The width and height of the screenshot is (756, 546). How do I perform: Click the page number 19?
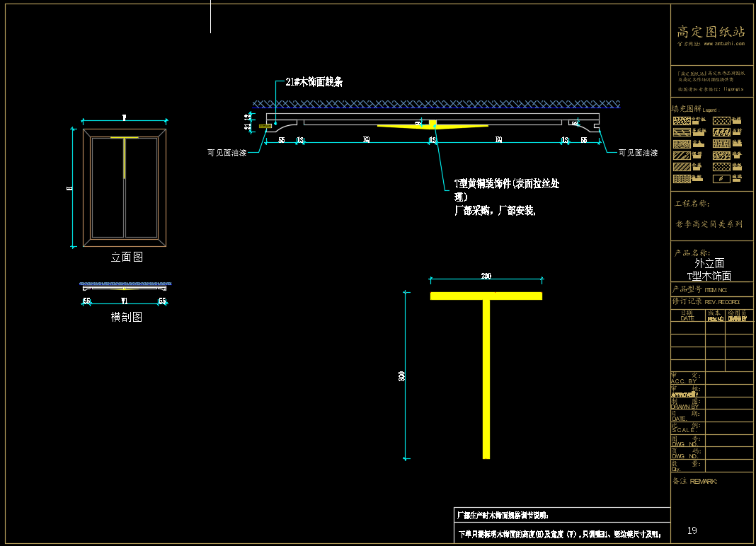pyautogui.click(x=692, y=530)
